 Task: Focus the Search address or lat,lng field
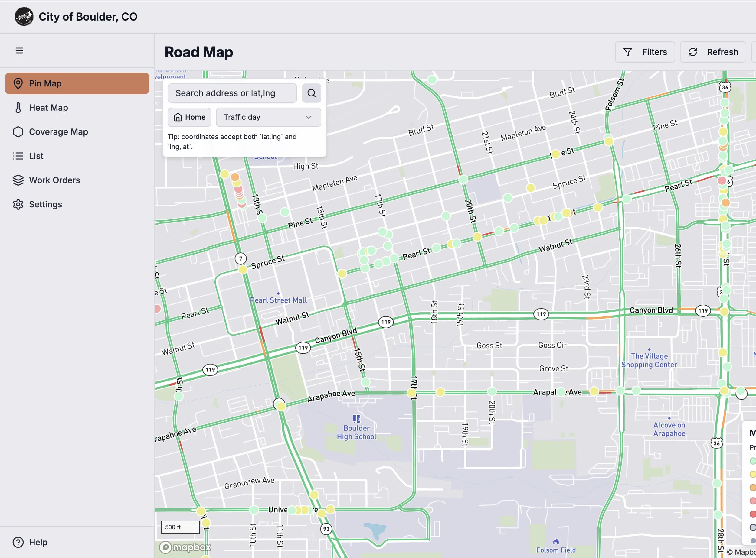[x=232, y=93]
